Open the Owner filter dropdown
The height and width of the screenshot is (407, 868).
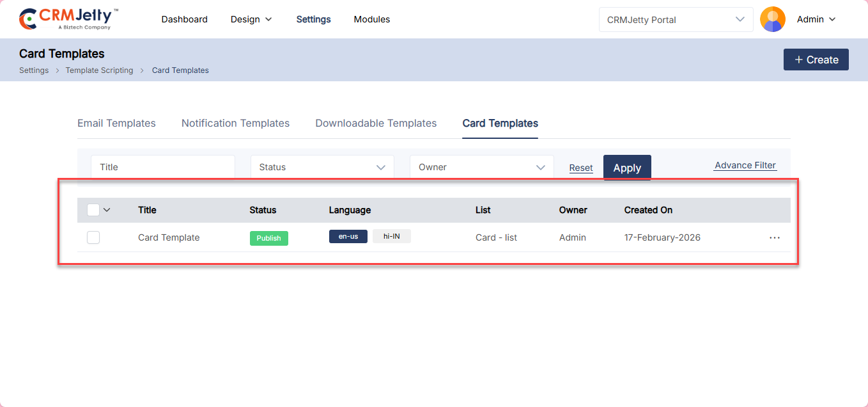pyautogui.click(x=481, y=167)
